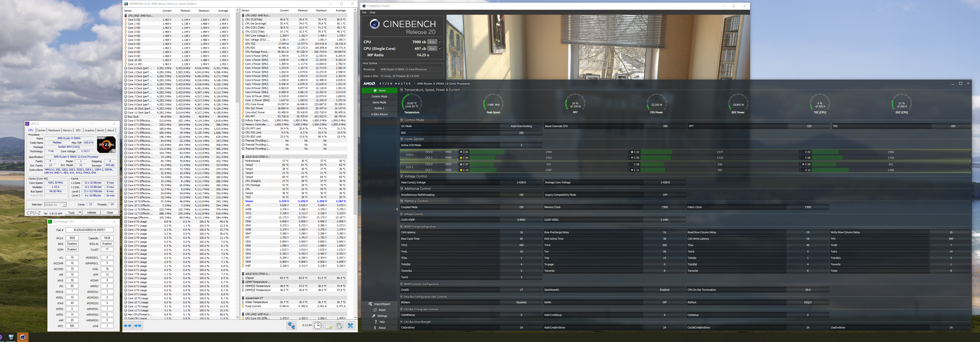
Task: Click the HWiNFO collapse columns arrows icon
Action: pyautogui.click(x=138, y=326)
